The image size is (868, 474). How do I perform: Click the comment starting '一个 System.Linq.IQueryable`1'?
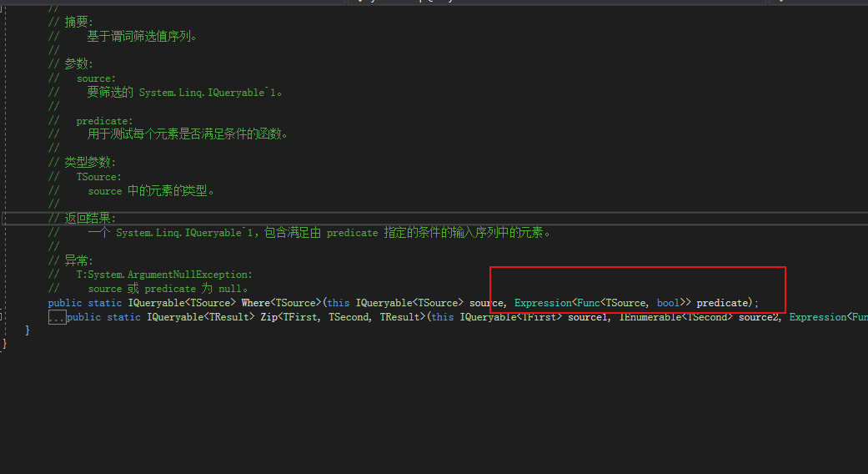click(319, 233)
